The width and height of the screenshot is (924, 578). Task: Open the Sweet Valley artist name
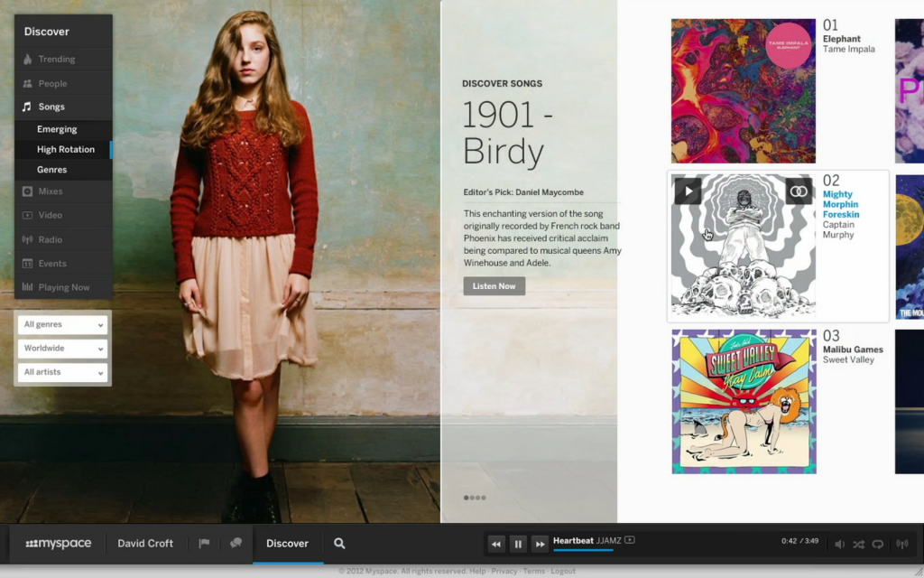pos(848,359)
